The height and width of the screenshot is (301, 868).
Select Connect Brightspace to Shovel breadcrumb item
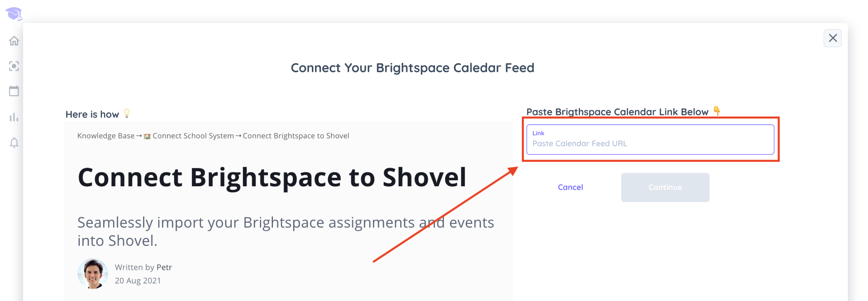coord(296,136)
